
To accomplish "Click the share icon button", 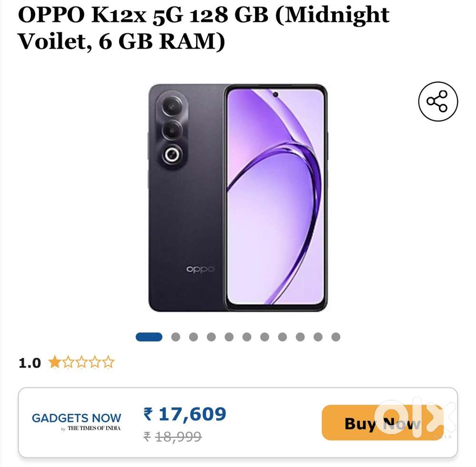I will pos(438,101).
